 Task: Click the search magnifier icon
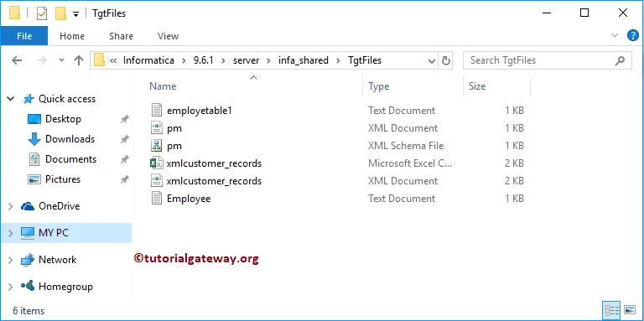pyautogui.click(x=620, y=60)
